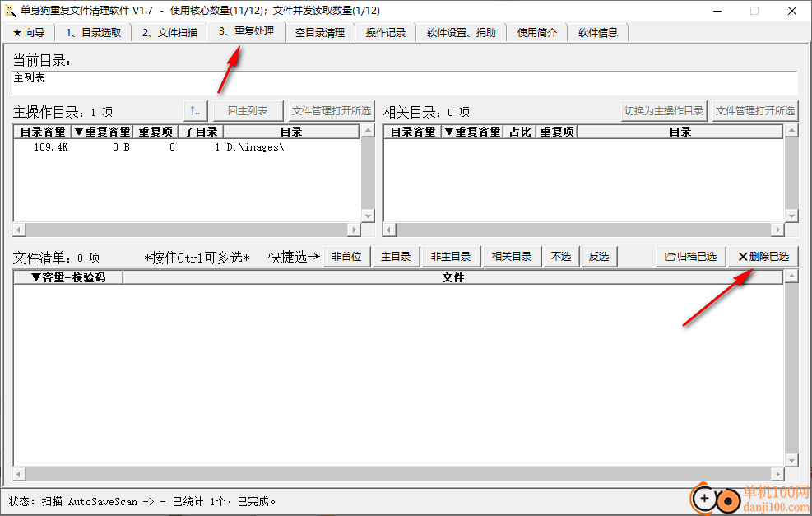Image resolution: width=812 pixels, height=516 pixels.
Task: Switch to the 2、文件扫描 tab
Action: pos(169,33)
